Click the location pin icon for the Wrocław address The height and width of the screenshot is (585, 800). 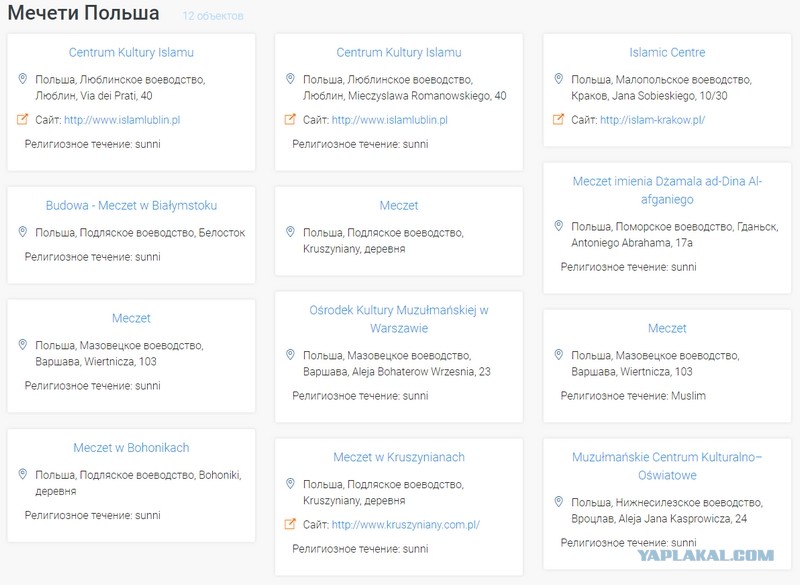(559, 501)
